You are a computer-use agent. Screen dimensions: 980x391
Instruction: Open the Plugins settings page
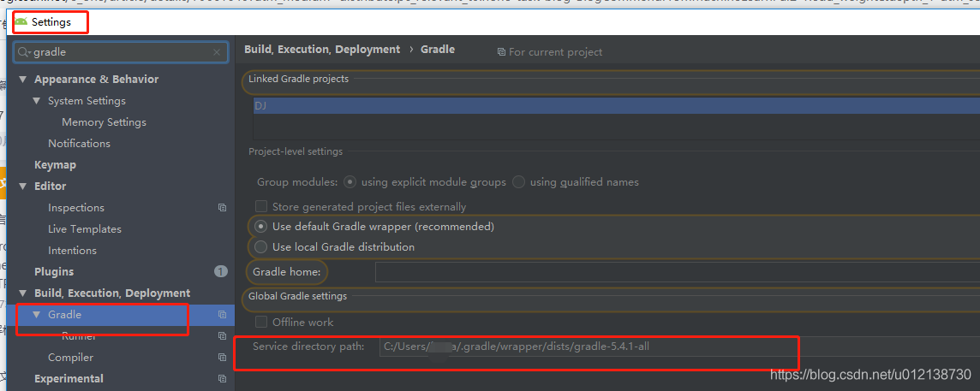pos(54,272)
